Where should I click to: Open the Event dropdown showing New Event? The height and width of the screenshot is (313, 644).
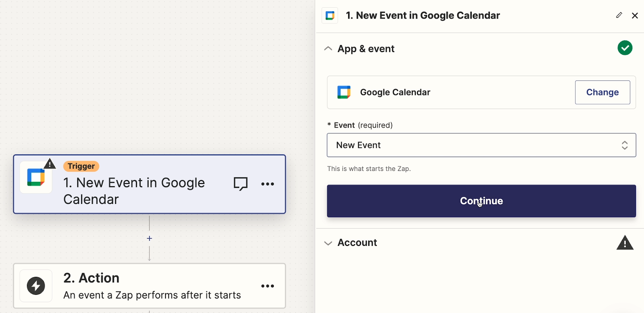pyautogui.click(x=481, y=145)
